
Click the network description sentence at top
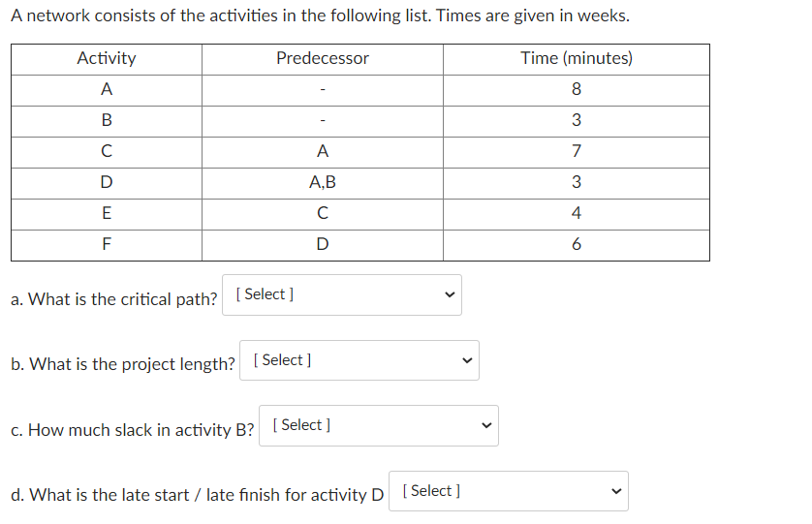click(320, 16)
